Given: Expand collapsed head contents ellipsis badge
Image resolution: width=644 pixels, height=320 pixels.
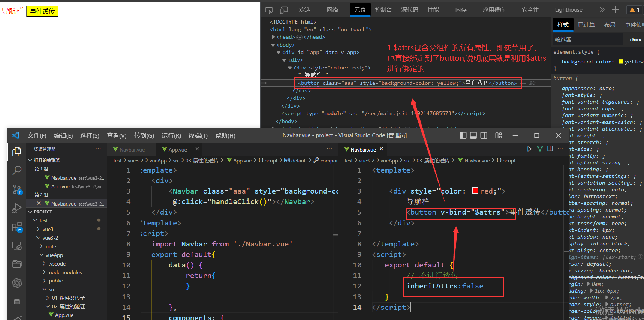Looking at the screenshot, I should coord(299,37).
